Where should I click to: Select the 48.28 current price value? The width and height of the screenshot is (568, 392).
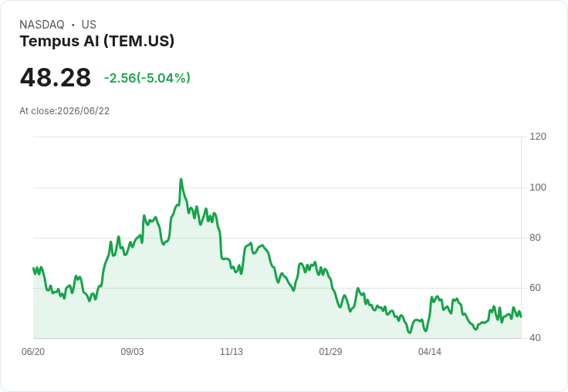tap(56, 77)
